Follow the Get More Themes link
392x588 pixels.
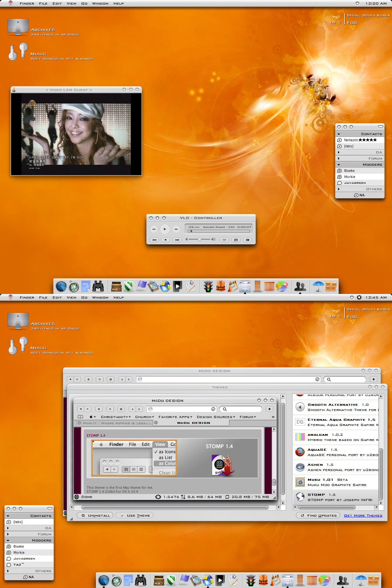(x=363, y=515)
